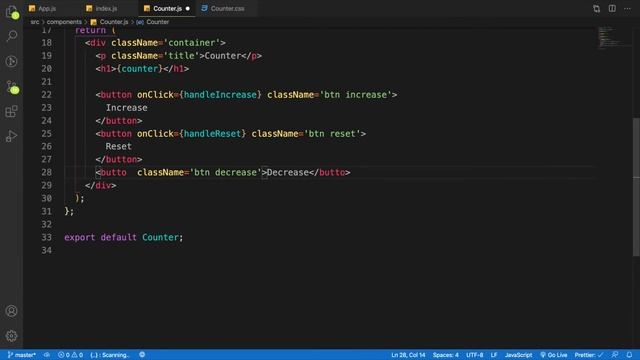Click {counter} expression on line 20
The image size is (640, 360).
point(140,69)
